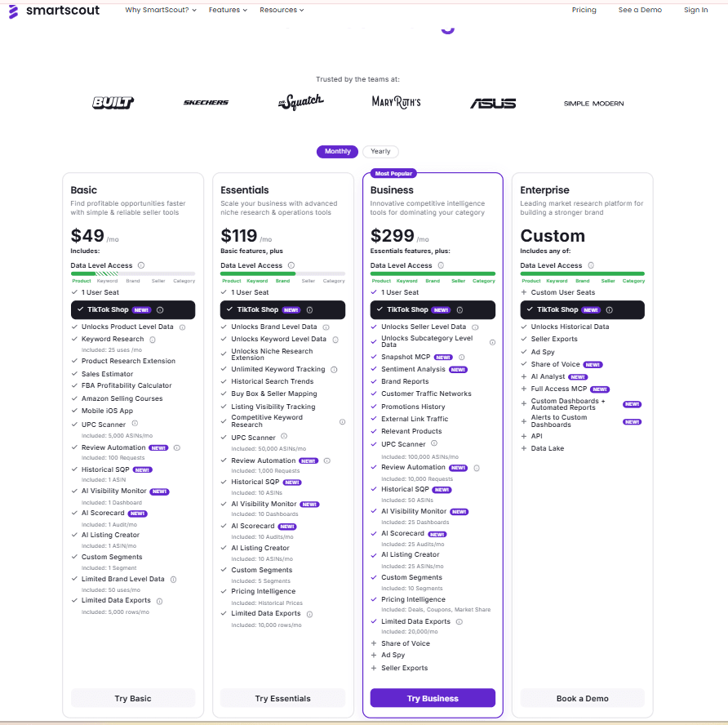Open info icon next to Essentials Data Level Access
The image size is (728, 725).
click(291, 265)
